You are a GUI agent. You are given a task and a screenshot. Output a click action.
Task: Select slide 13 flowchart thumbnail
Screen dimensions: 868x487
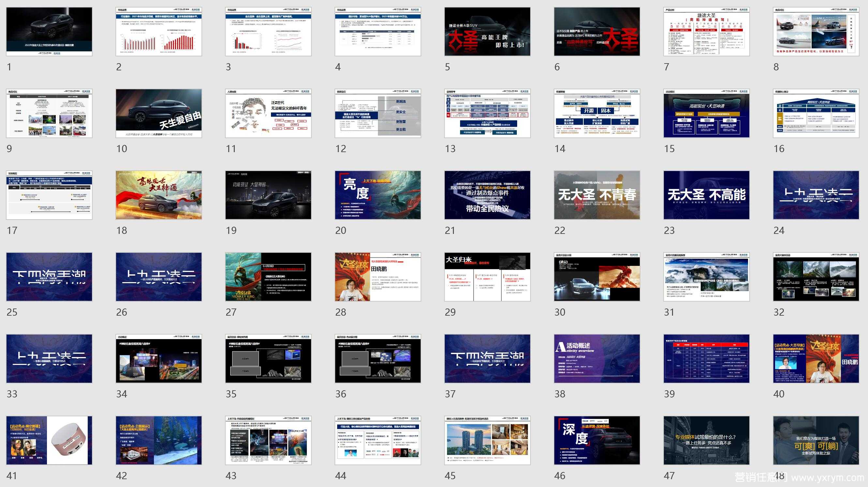point(487,113)
